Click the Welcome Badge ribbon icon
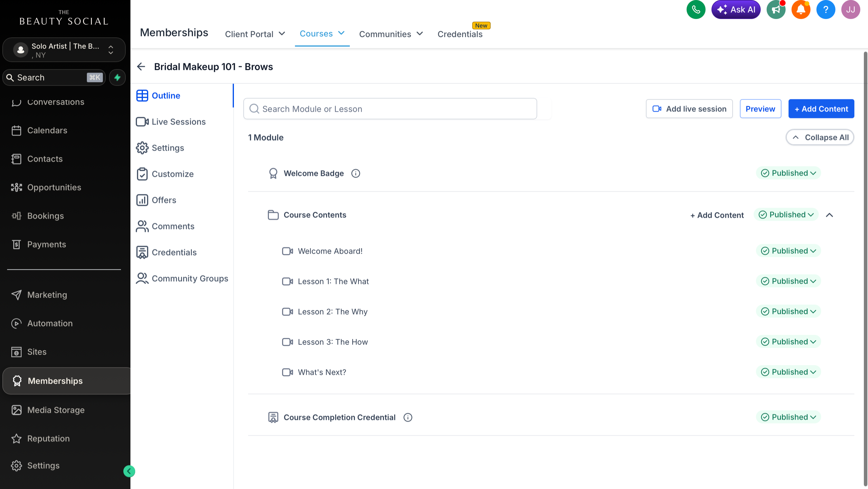 coord(273,173)
